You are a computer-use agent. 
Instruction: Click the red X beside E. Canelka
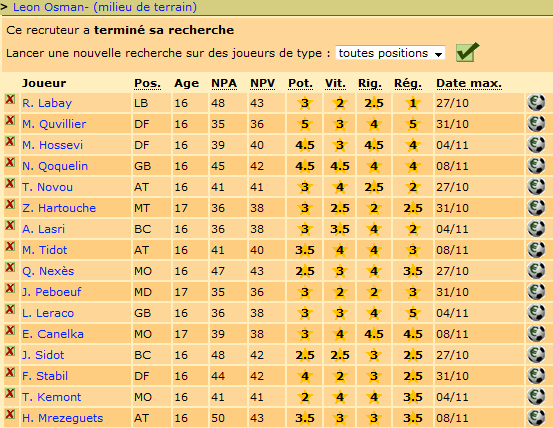pyautogui.click(x=10, y=330)
